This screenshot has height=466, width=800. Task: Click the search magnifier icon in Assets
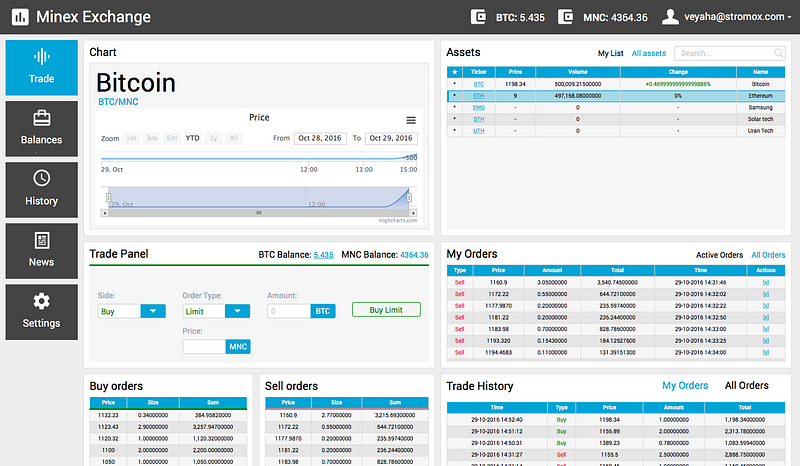click(779, 53)
